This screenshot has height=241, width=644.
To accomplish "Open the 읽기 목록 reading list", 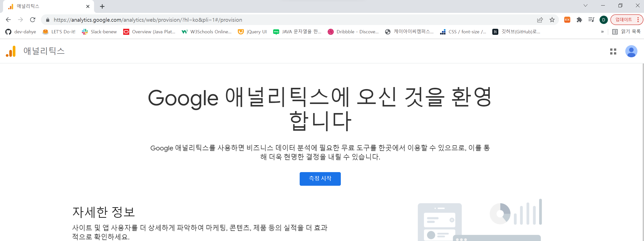I will (x=626, y=32).
